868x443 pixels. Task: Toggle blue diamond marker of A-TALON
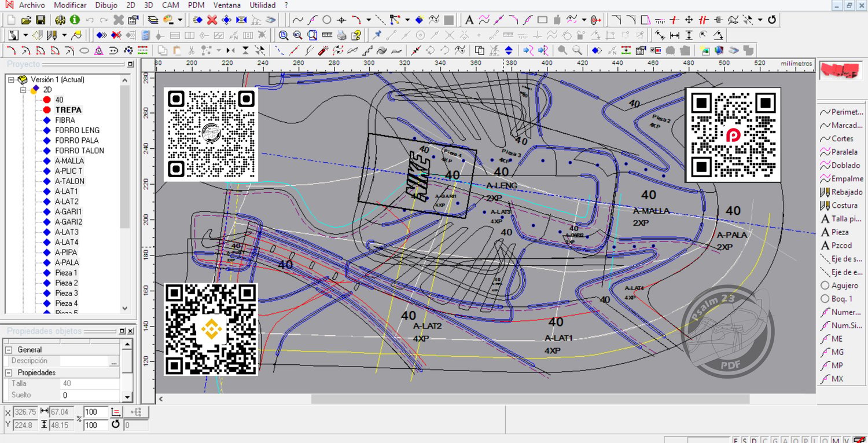pyautogui.click(x=47, y=181)
